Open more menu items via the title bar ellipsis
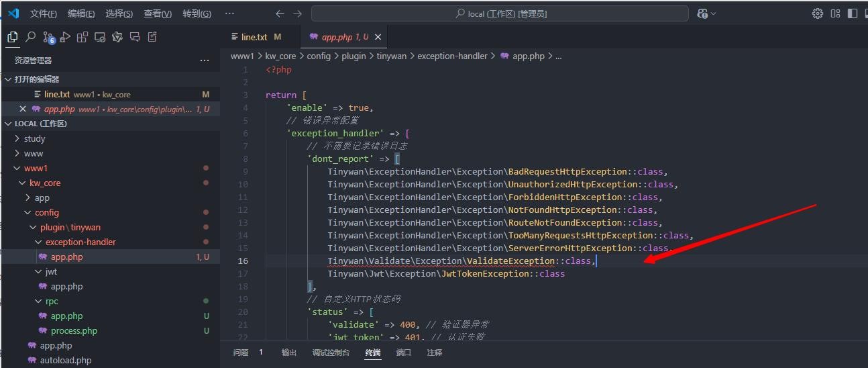The width and height of the screenshot is (868, 368). (x=229, y=13)
